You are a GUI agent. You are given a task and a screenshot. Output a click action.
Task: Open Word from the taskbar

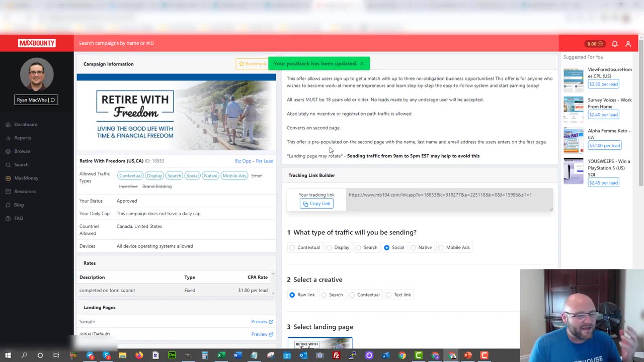tap(237, 355)
